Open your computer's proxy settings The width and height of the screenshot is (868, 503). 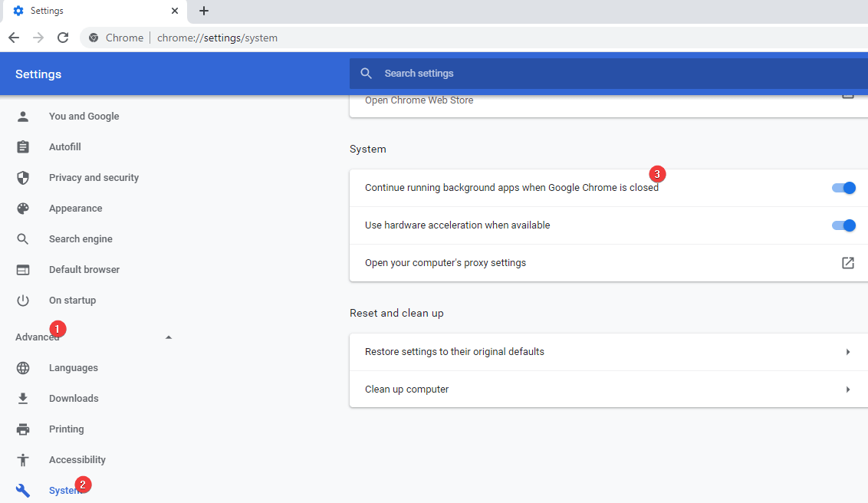pyautogui.click(x=847, y=263)
